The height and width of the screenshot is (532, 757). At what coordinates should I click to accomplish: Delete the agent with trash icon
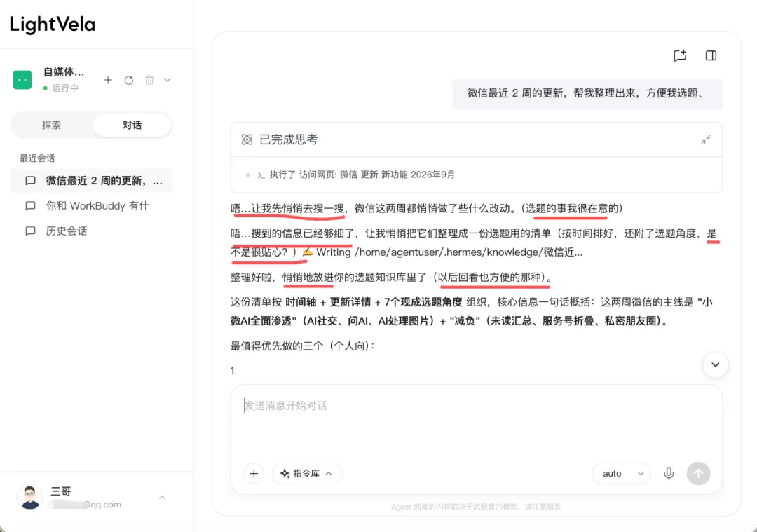tap(150, 80)
